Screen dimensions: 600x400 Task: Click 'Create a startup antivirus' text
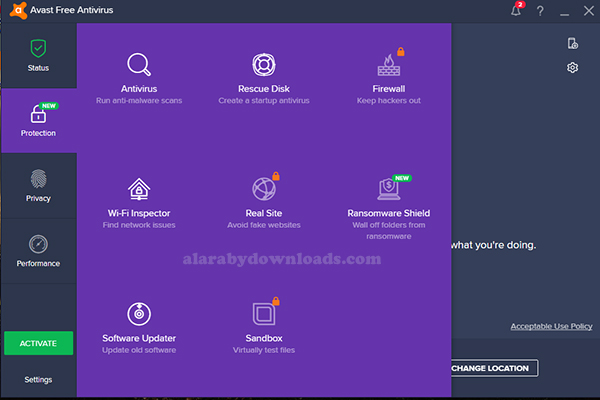264,101
